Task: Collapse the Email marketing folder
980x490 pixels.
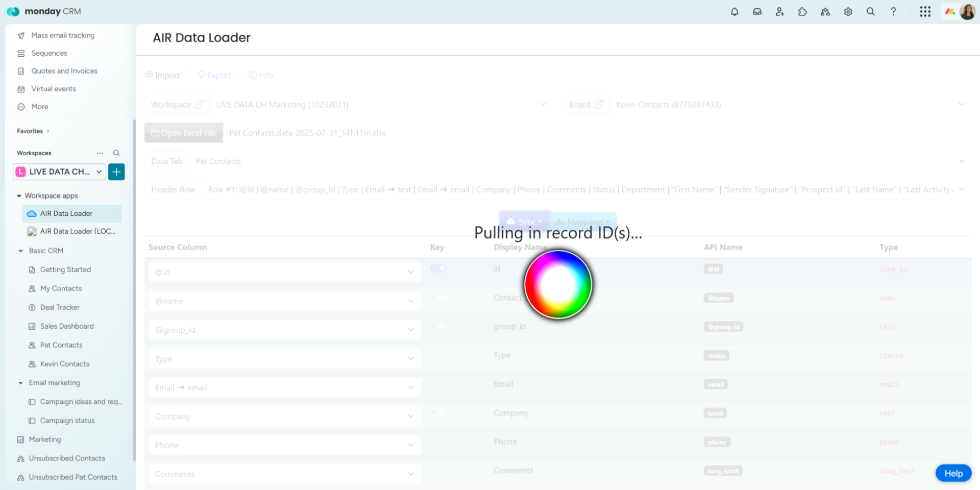Action: tap(20, 383)
